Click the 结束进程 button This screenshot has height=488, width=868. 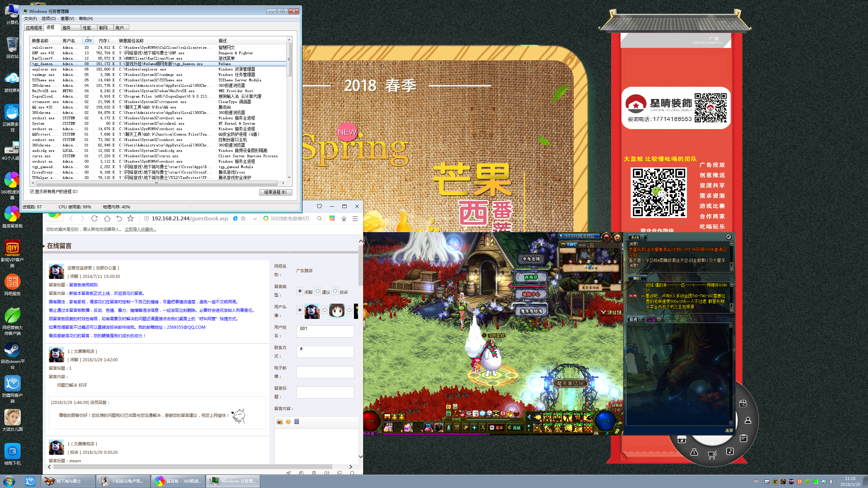tap(275, 192)
